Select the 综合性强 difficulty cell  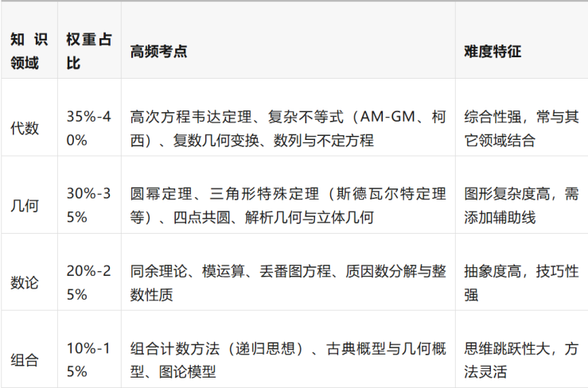[520, 128]
